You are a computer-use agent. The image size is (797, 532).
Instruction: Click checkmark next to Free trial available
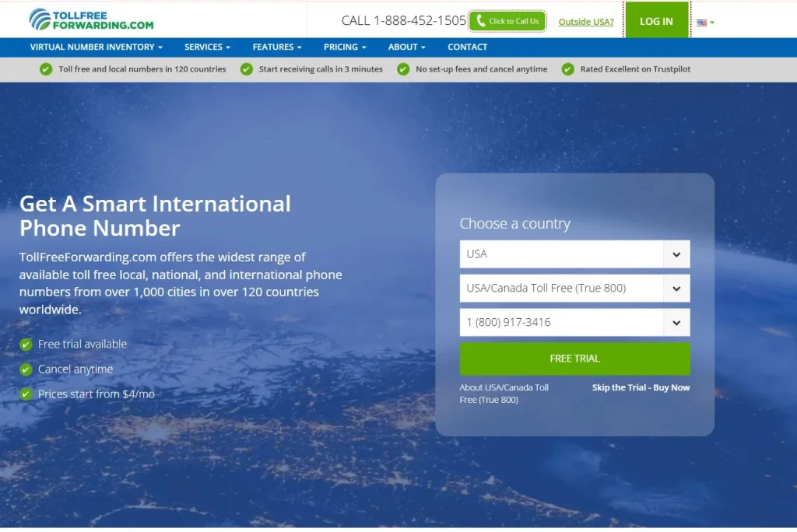coord(26,345)
